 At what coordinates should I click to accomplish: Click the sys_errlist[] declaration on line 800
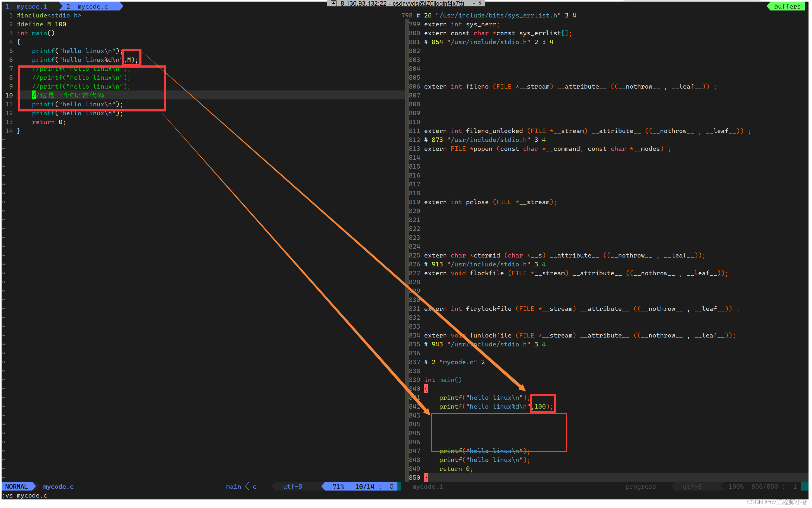(x=498, y=33)
